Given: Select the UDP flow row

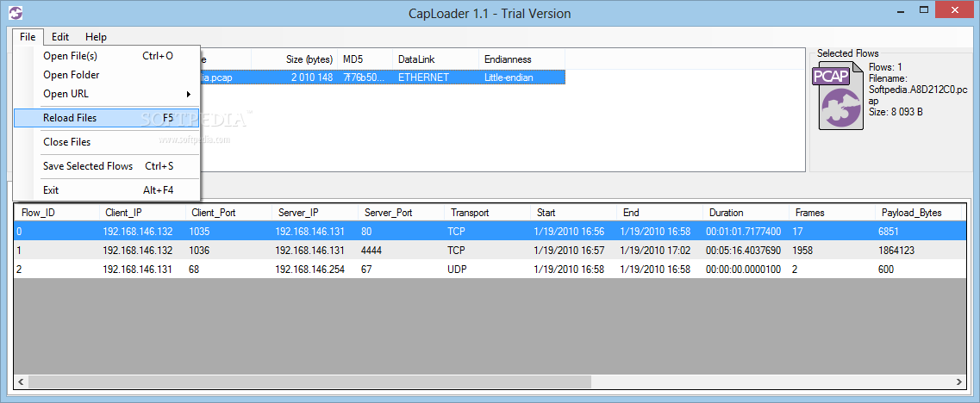Looking at the screenshot, I should click(x=490, y=270).
